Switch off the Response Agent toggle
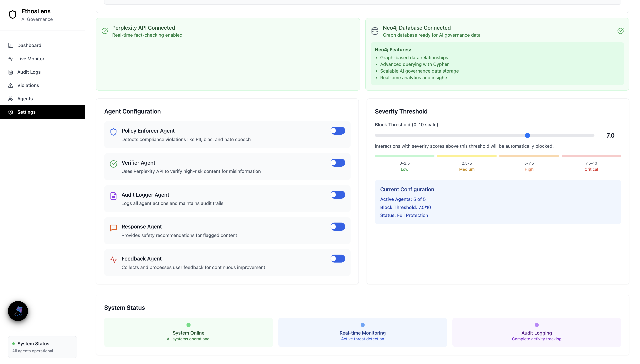 coord(337,226)
